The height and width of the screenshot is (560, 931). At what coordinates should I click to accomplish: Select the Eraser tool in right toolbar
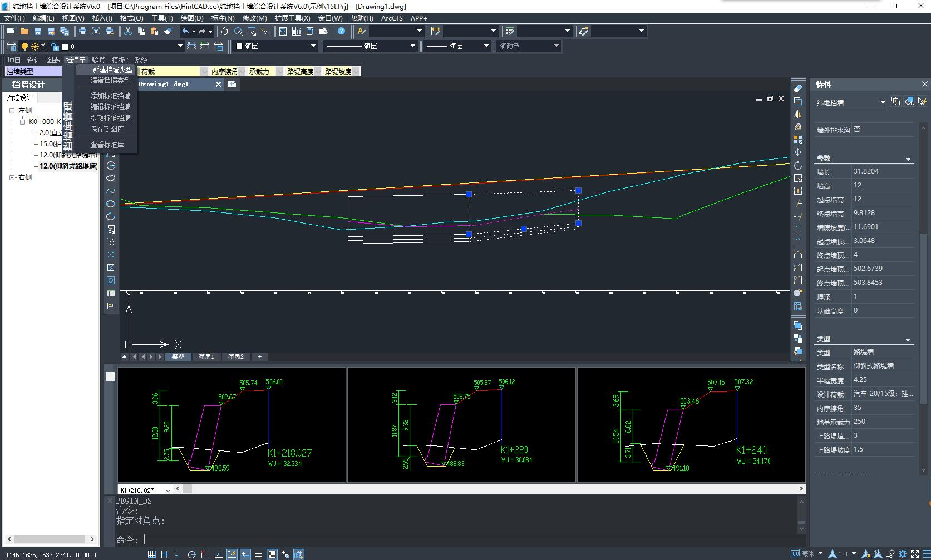[797, 88]
